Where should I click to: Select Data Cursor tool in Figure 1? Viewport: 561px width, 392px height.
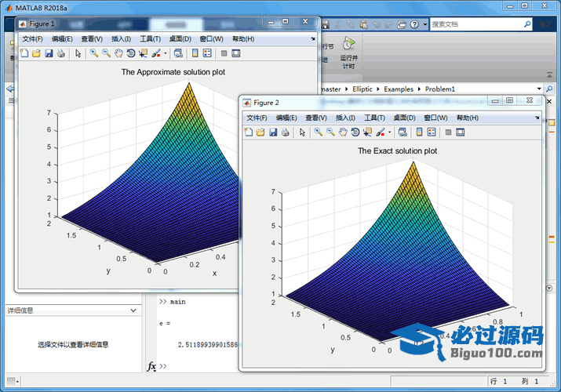143,53
